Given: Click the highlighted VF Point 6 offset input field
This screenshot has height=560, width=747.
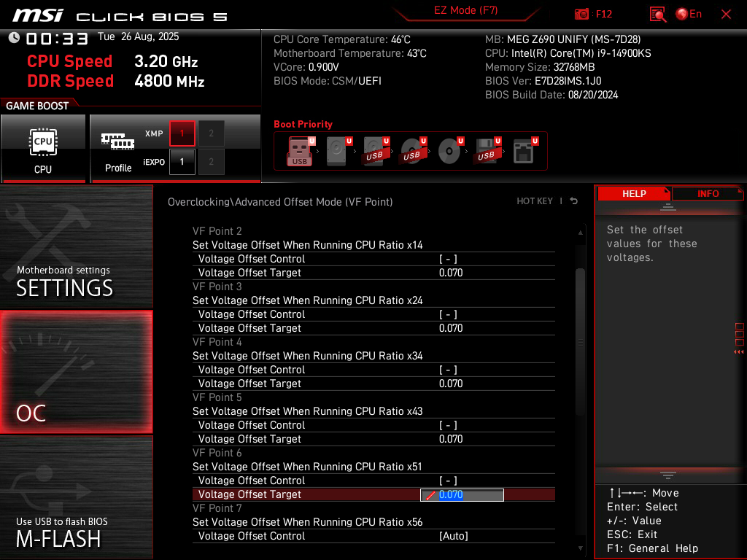Looking at the screenshot, I should click(x=462, y=495).
